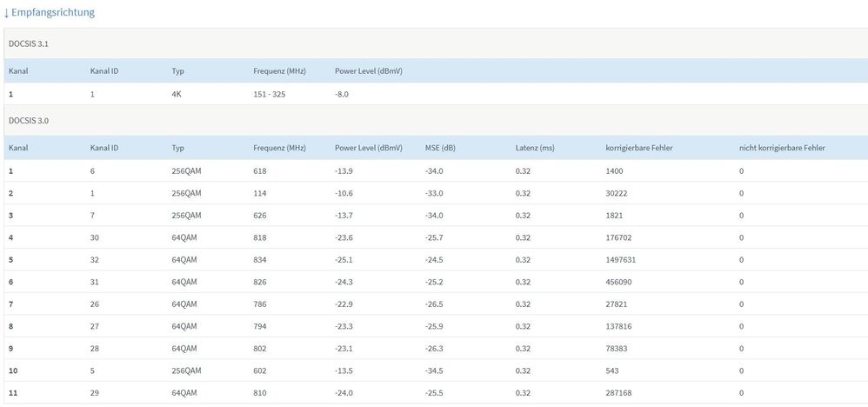Select MSE value -25.5
The height and width of the screenshot is (407, 868).
point(434,392)
